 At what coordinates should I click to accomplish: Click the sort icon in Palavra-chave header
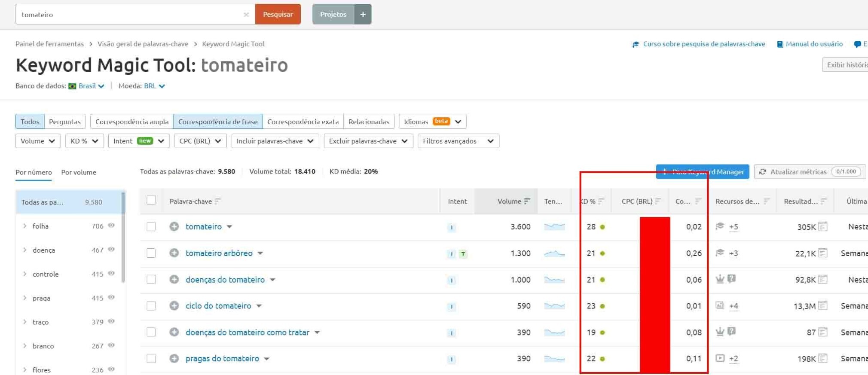pos(218,201)
